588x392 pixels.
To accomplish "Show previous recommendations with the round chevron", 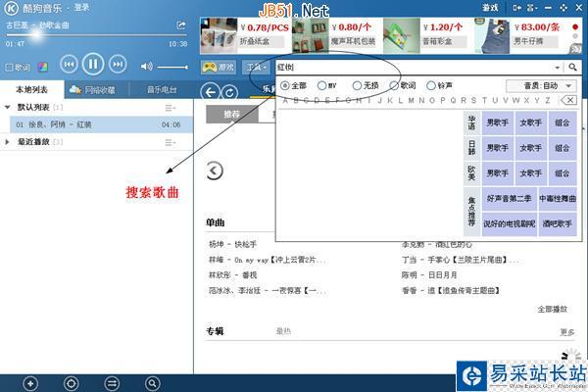I will (215, 171).
